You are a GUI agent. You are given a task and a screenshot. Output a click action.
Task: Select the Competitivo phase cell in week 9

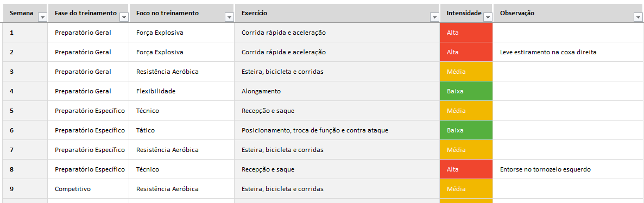tap(89, 189)
